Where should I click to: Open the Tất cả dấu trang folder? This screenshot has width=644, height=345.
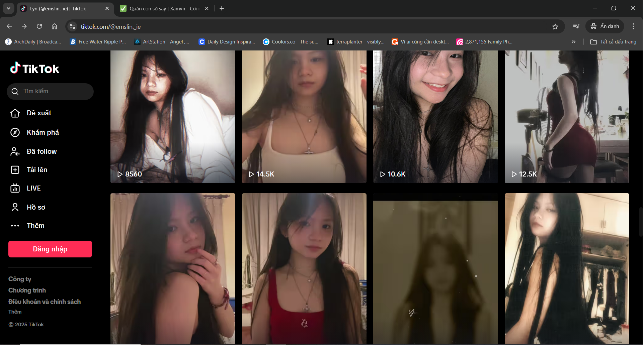tap(613, 42)
